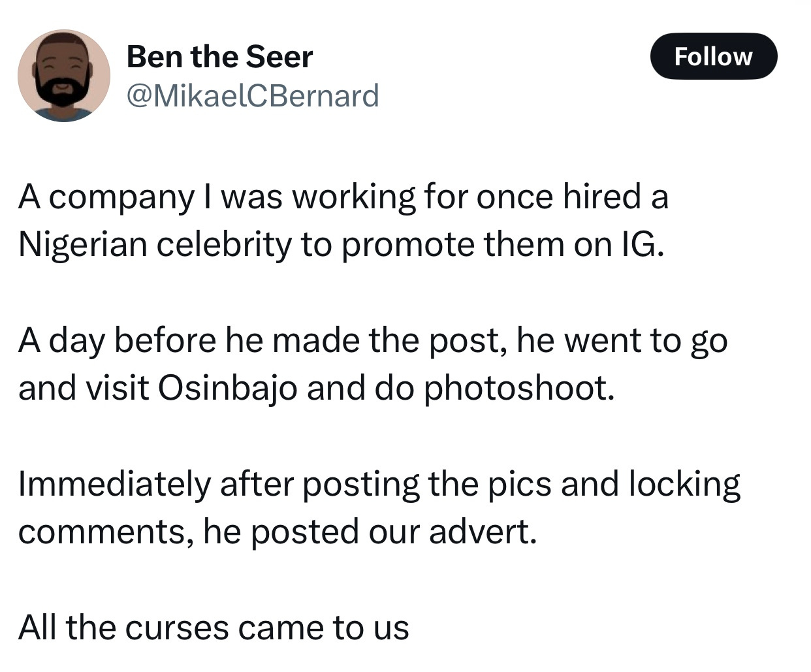The image size is (811, 672).
Task: Click the Follow button
Action: pos(714,56)
